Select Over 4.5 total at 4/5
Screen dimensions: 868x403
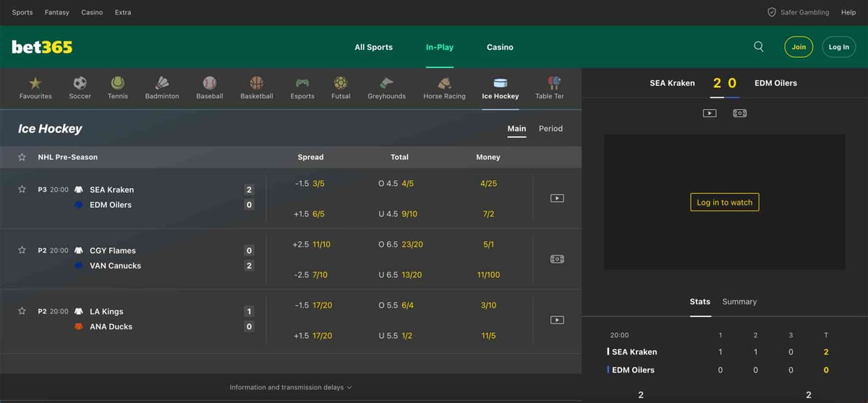[x=396, y=184]
